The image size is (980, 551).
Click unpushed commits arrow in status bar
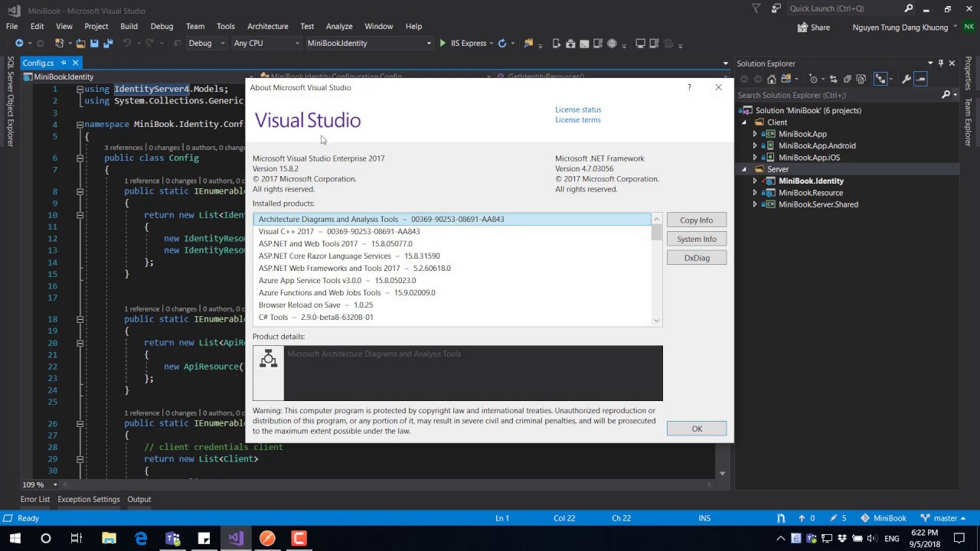[807, 518]
